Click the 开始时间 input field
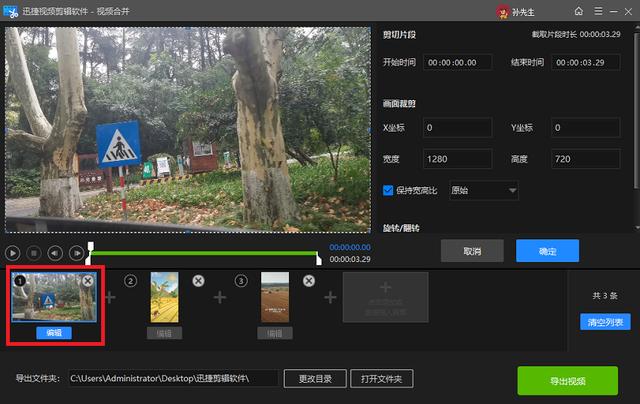640x404 pixels. (x=458, y=62)
